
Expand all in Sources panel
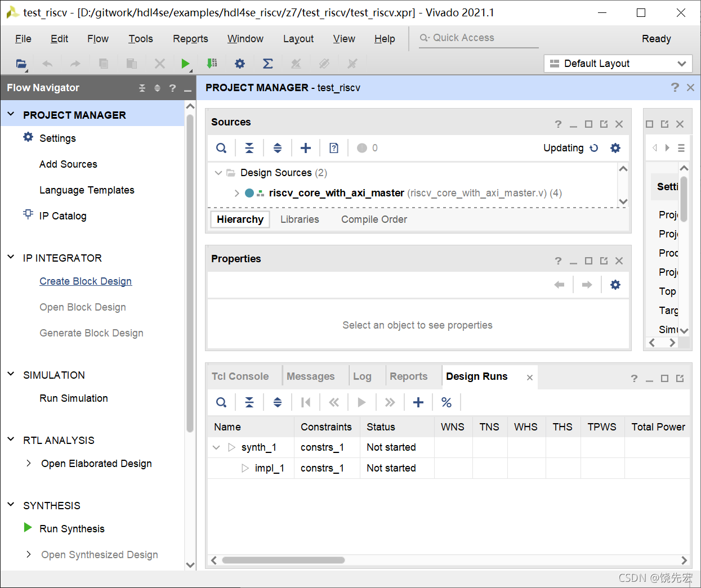click(278, 148)
